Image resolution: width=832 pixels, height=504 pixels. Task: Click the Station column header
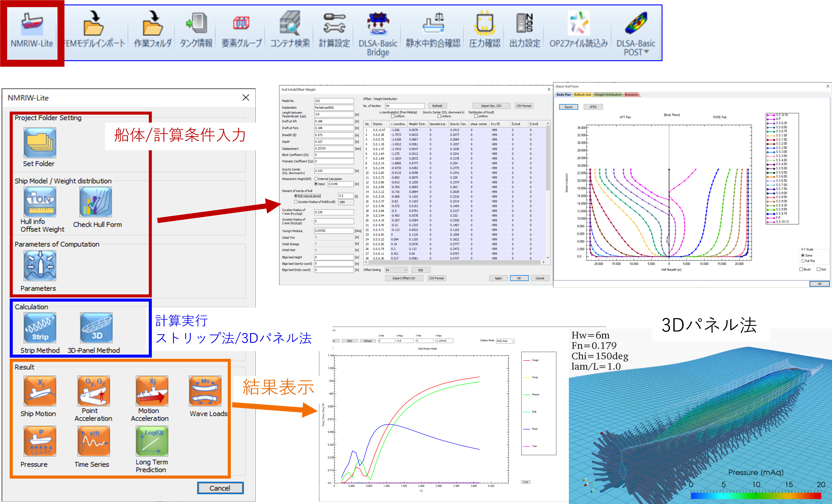pos(381,124)
